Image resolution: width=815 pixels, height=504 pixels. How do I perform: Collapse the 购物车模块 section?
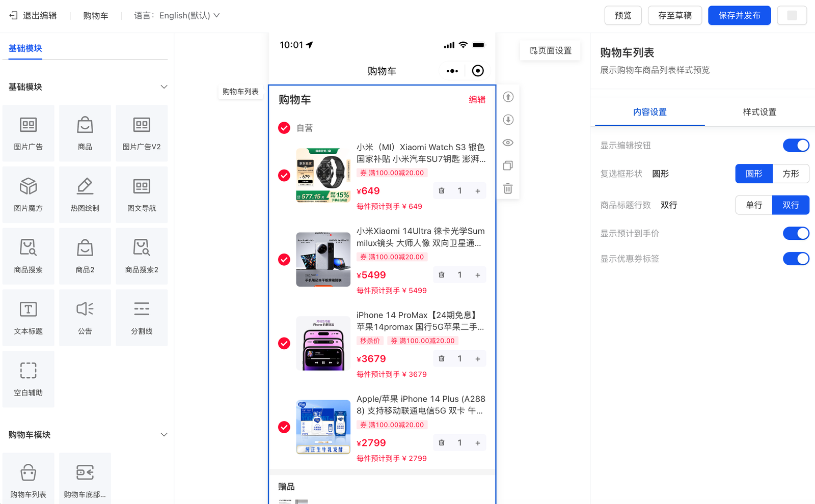pyautogui.click(x=164, y=435)
